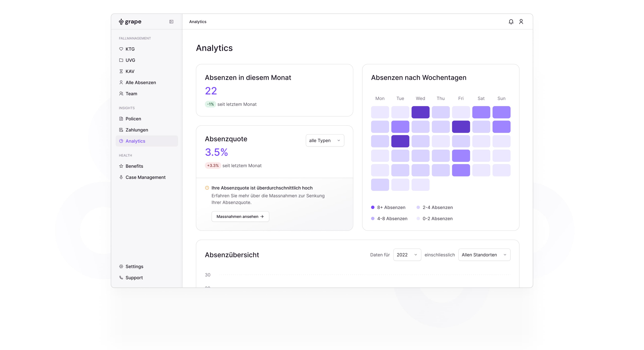Click the star icon beside Benefits
644x350 pixels.
pyautogui.click(x=121, y=166)
